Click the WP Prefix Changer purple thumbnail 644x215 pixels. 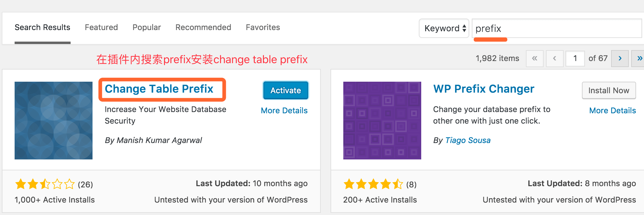[382, 120]
